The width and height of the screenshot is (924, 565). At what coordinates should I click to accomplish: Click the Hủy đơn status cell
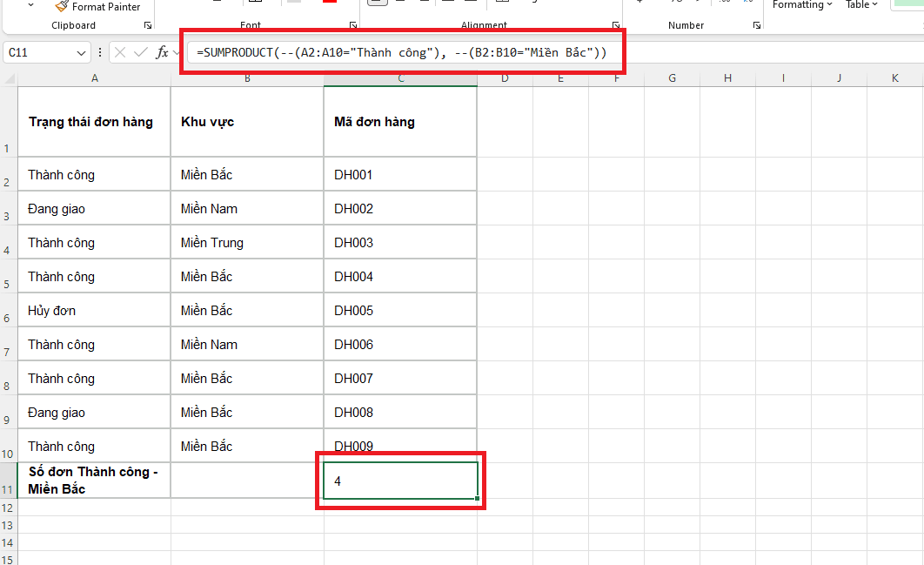pyautogui.click(x=94, y=310)
